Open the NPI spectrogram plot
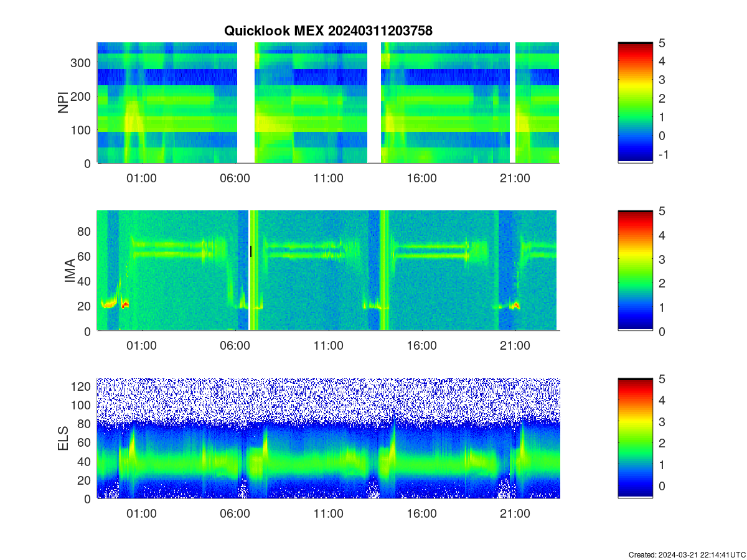The height and width of the screenshot is (560, 747). (x=328, y=103)
